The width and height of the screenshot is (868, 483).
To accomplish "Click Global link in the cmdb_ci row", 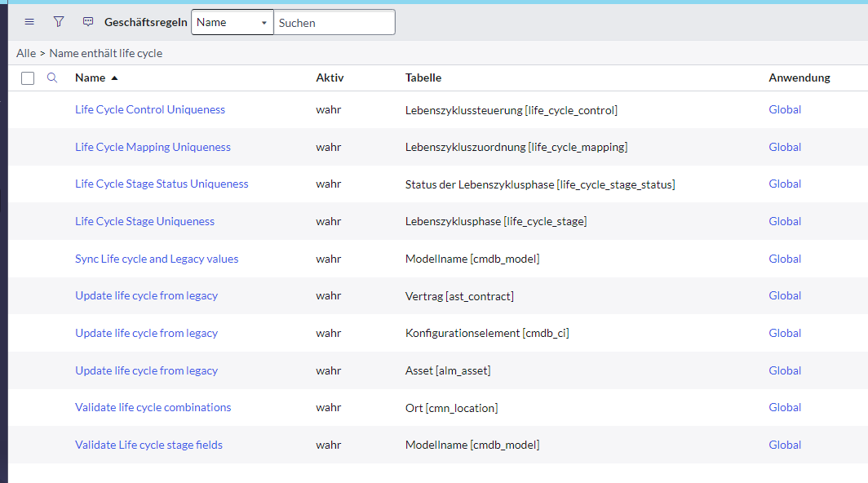I will (x=785, y=334).
